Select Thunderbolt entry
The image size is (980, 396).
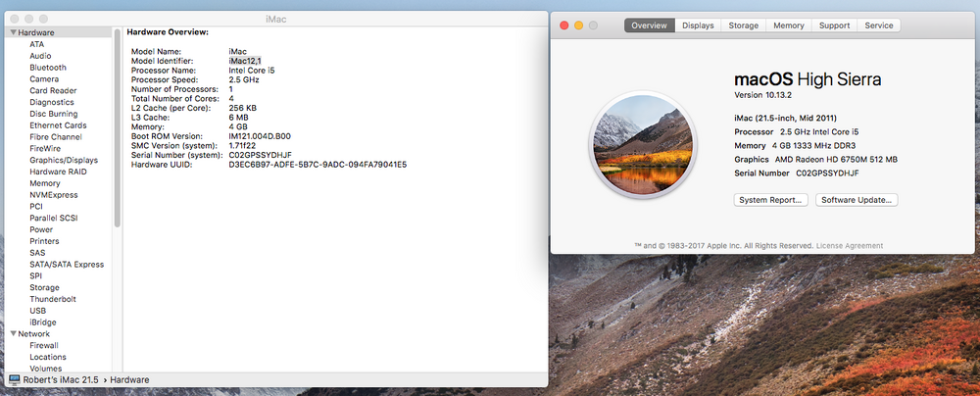(53, 299)
